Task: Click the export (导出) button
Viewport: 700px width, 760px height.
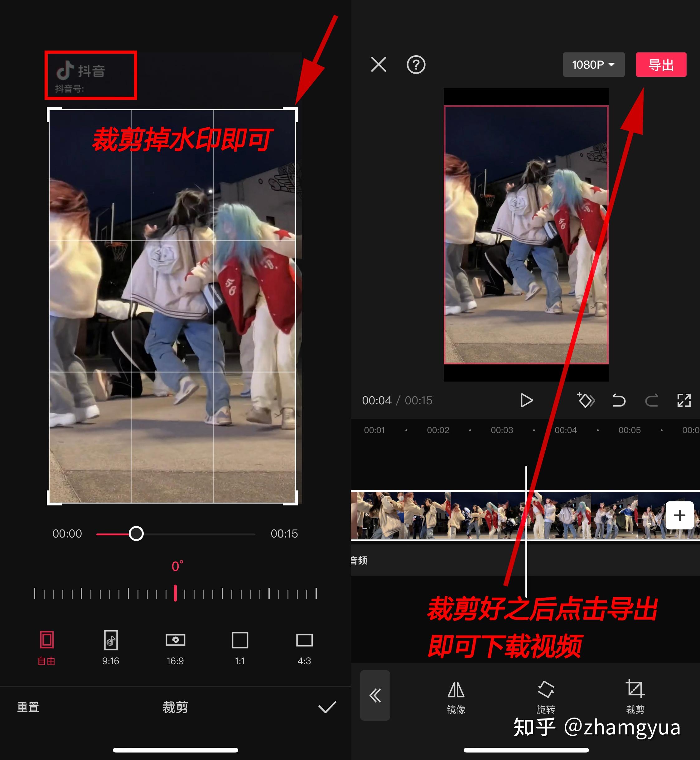Action: point(661,65)
